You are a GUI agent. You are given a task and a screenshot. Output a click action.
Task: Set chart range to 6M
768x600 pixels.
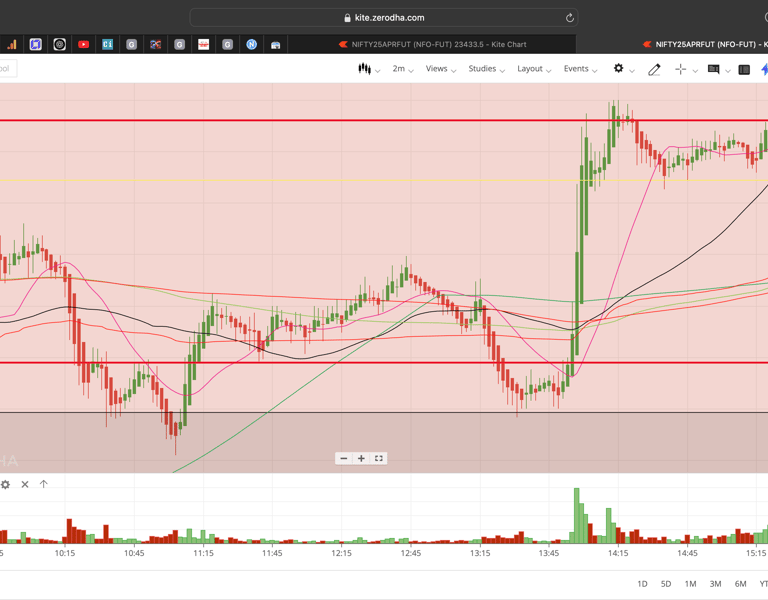(x=740, y=584)
